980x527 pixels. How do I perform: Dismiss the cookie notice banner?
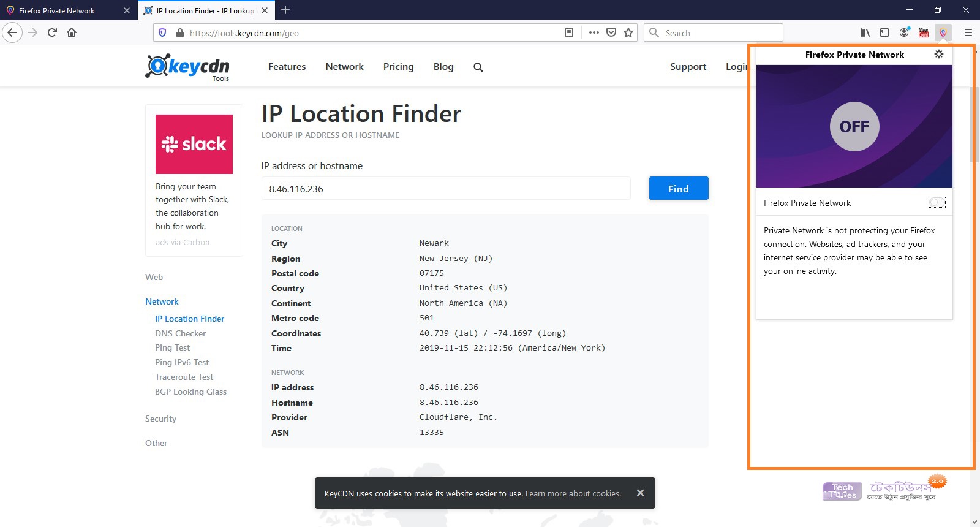(640, 493)
